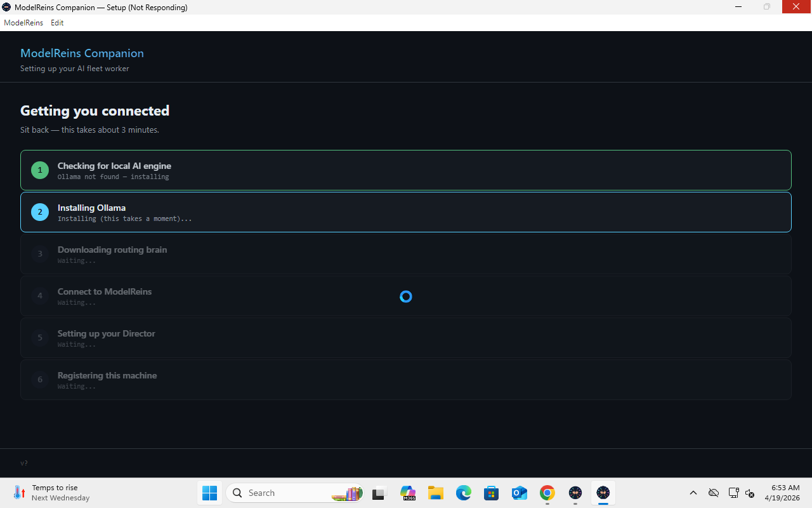This screenshot has width=812, height=508.
Task: Select the 'Installing Ollama' step title
Action: pyautogui.click(x=91, y=208)
